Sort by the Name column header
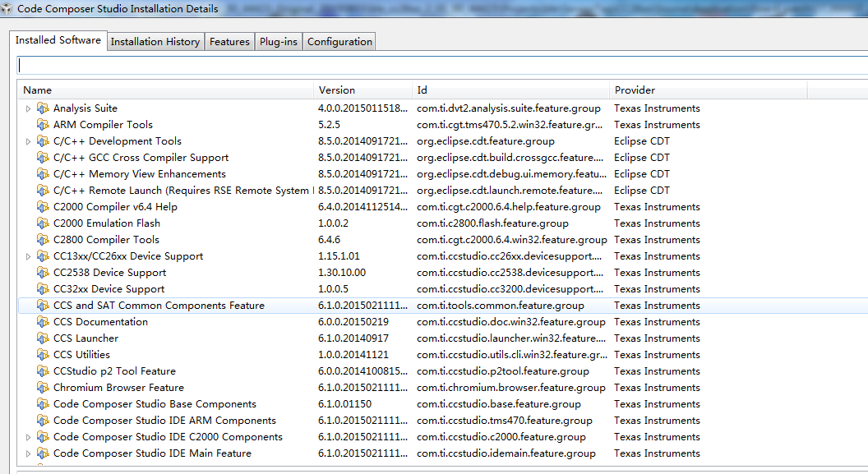 click(x=165, y=90)
